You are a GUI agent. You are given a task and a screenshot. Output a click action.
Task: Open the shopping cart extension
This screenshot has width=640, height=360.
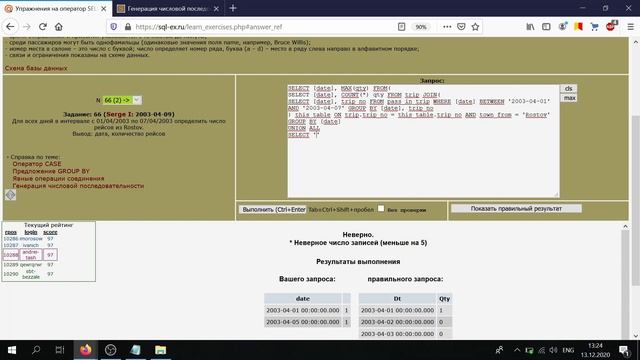point(594,27)
